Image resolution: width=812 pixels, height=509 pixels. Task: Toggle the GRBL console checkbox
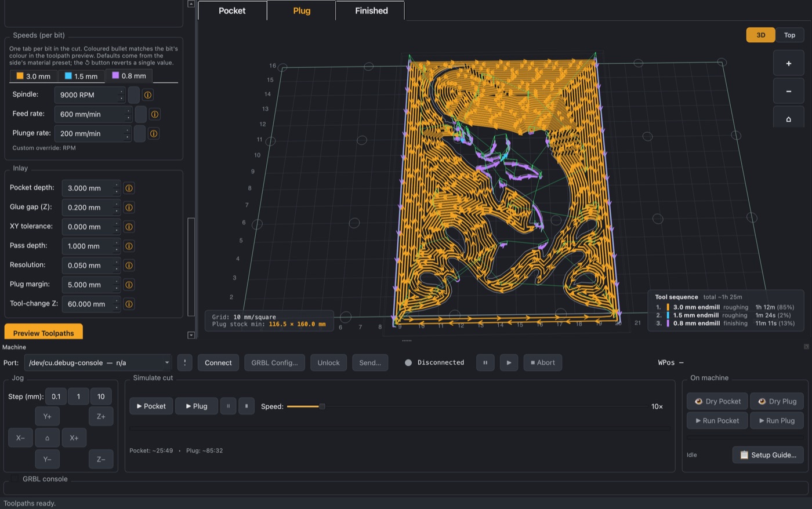pyautogui.click(x=15, y=479)
